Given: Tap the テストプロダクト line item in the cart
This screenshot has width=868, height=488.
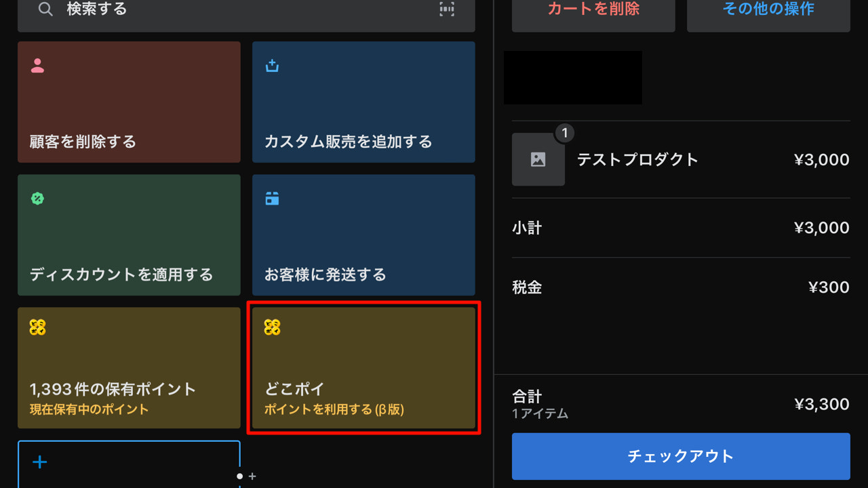Looking at the screenshot, I should tap(637, 160).
